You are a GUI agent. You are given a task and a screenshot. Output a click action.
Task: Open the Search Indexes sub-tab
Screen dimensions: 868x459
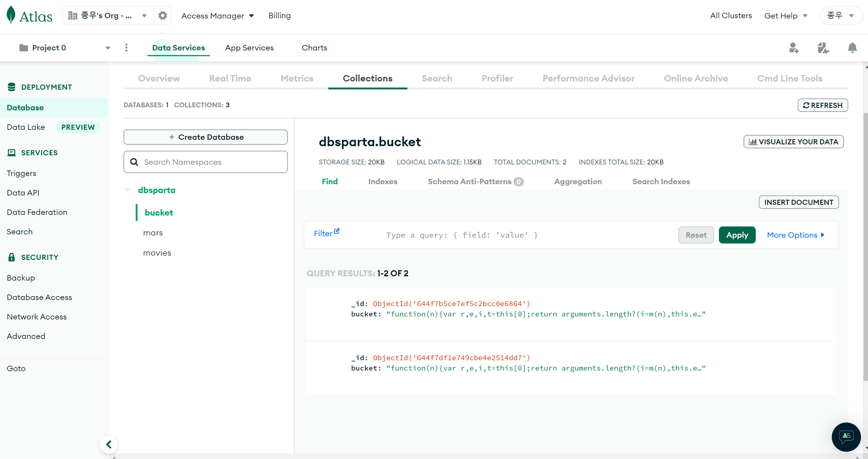661,182
